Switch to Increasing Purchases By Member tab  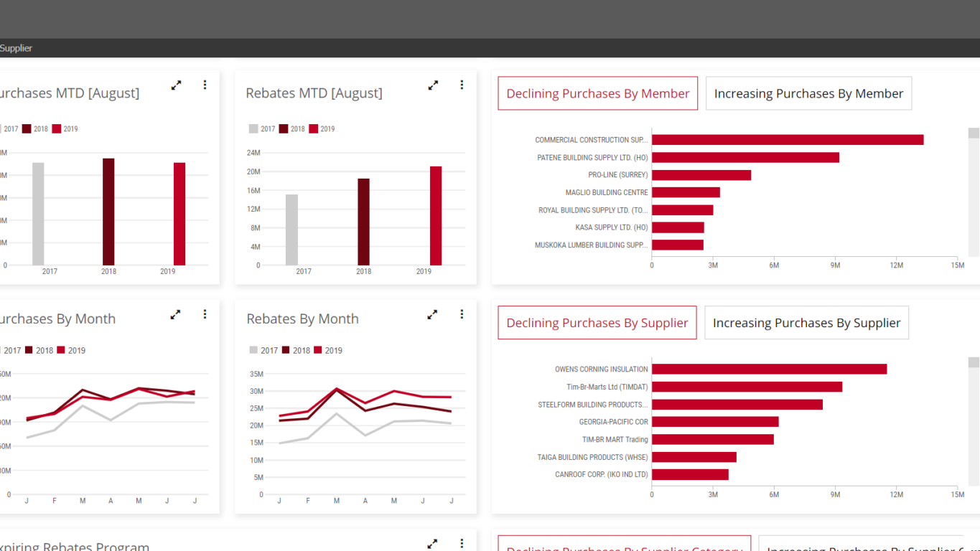[x=808, y=94]
